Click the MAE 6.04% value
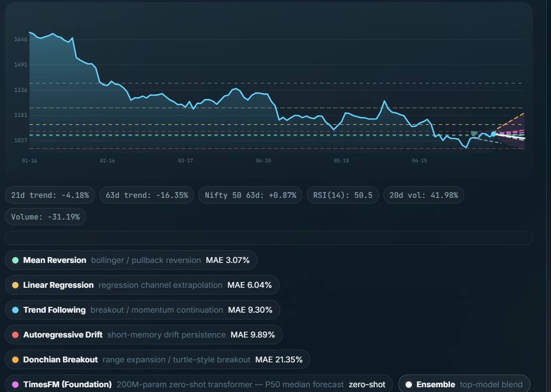The image size is (551, 392). click(x=250, y=285)
